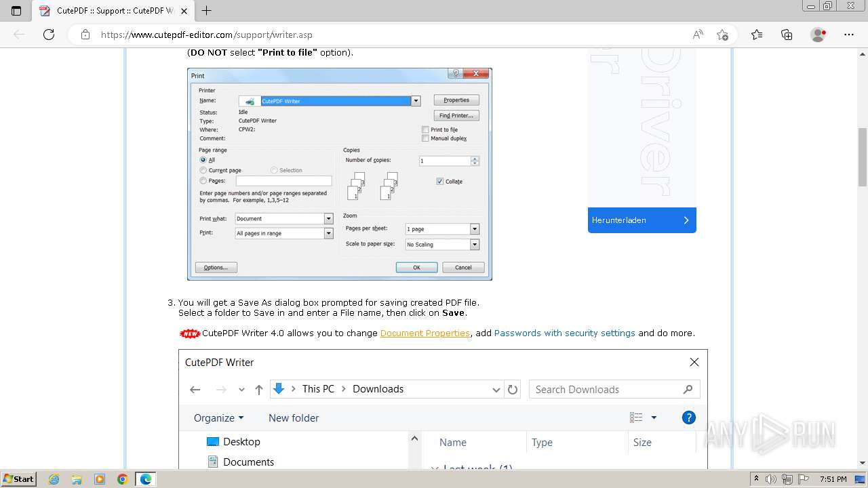Toggle the Print to file checkbox
The width and height of the screenshot is (868, 488).
(x=425, y=129)
